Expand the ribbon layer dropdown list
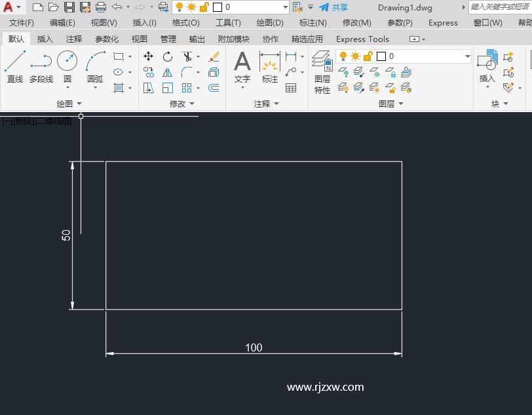The image size is (532, 415). click(x=468, y=56)
